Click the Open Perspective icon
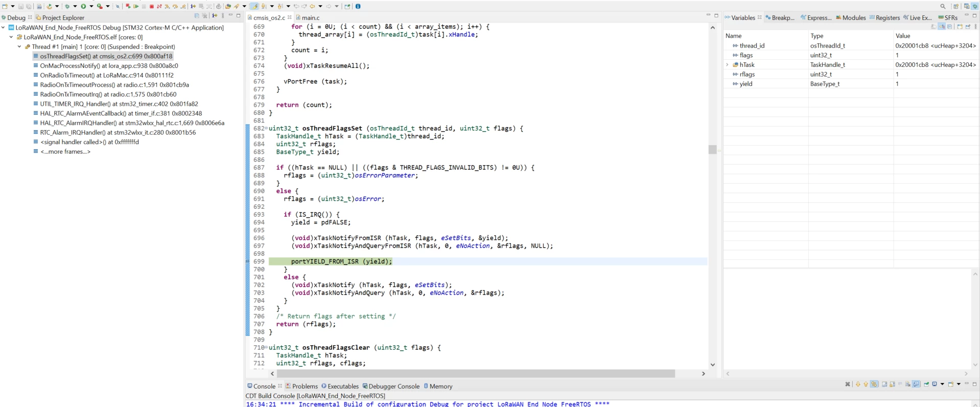 956,6
